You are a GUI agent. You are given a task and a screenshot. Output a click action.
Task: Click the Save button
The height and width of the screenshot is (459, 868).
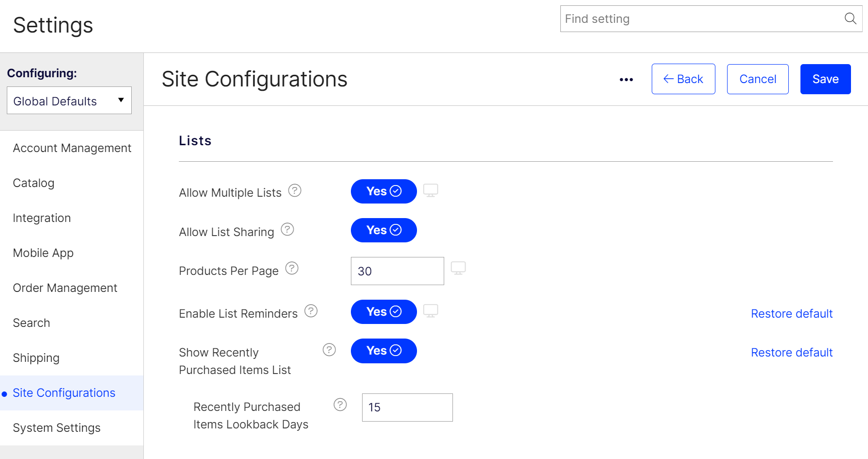[x=825, y=79]
